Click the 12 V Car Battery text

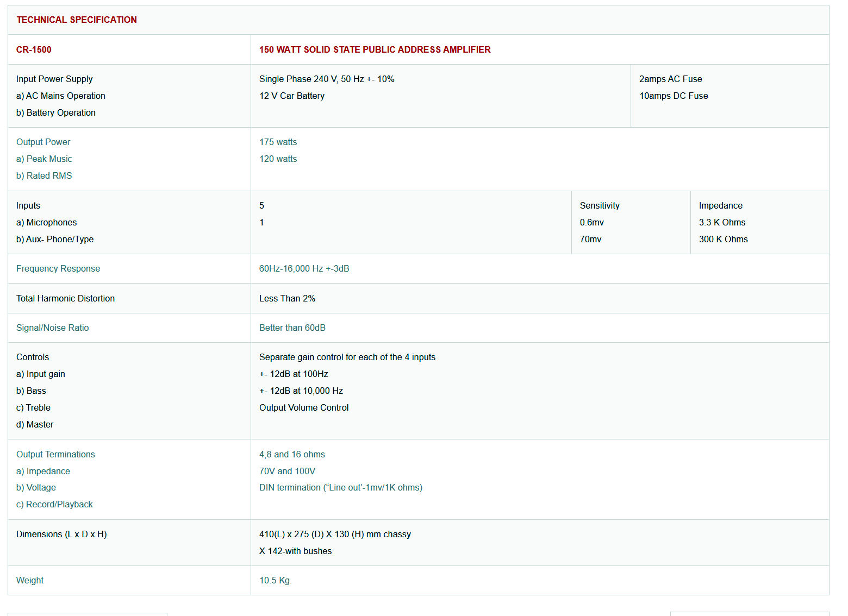point(291,96)
